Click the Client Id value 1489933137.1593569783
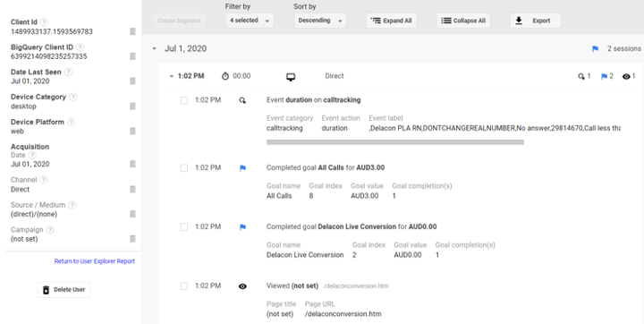 click(x=52, y=31)
